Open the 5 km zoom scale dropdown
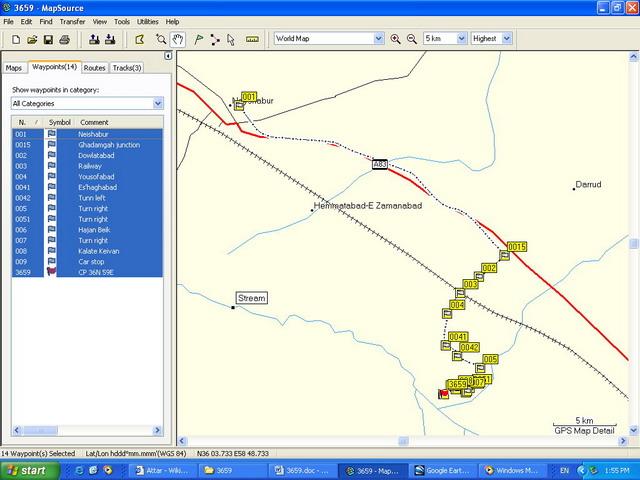Image resolution: width=640 pixels, height=480 pixels. click(462, 38)
